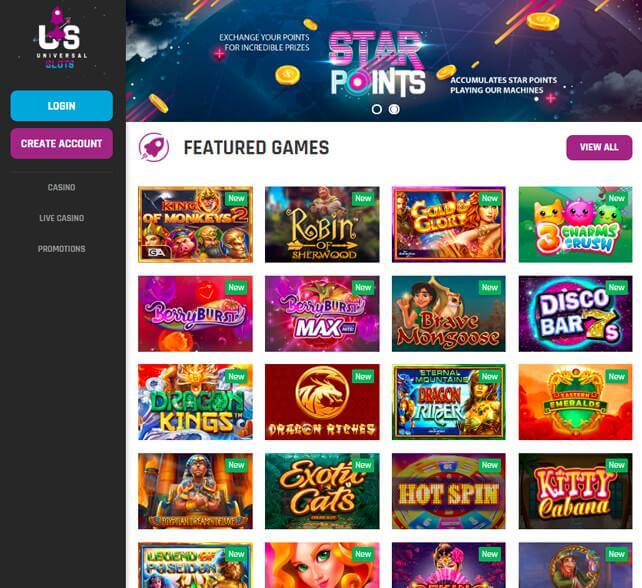Open the Casino menu item
Image resolution: width=642 pixels, height=588 pixels.
pos(61,188)
